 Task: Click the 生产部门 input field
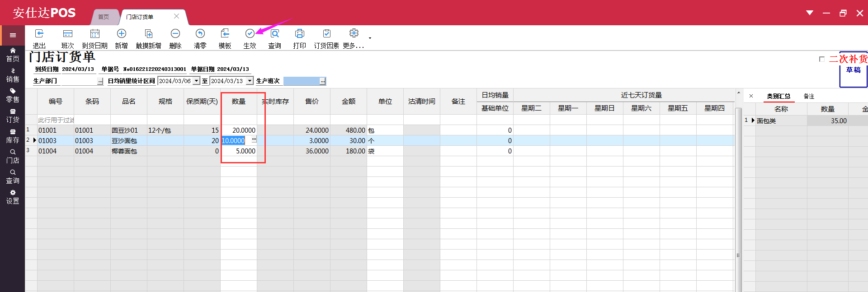[x=79, y=81]
